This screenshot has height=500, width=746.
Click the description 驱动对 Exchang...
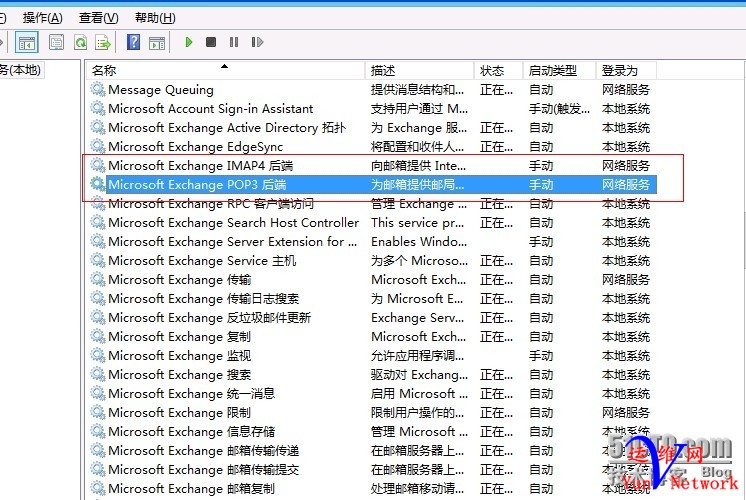pos(419,375)
